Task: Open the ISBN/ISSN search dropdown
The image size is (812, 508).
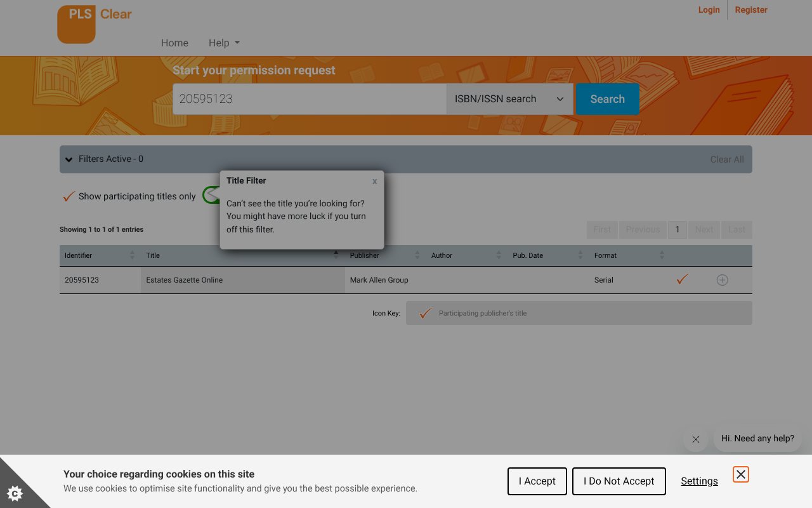Action: (509, 98)
